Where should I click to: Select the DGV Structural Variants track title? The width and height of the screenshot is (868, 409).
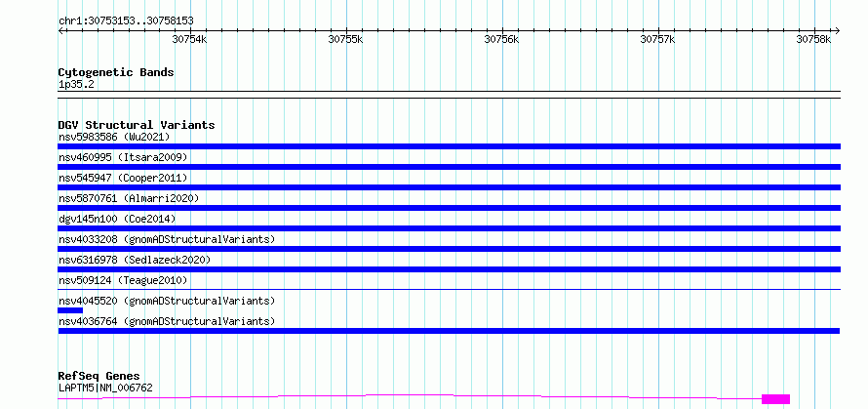[x=137, y=125]
